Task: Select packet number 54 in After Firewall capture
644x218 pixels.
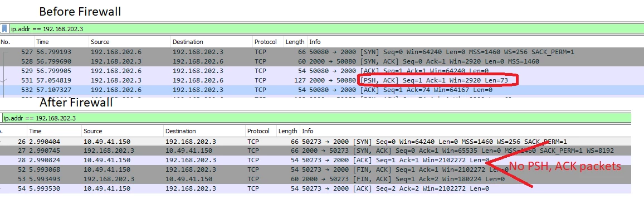Action: tap(315, 188)
